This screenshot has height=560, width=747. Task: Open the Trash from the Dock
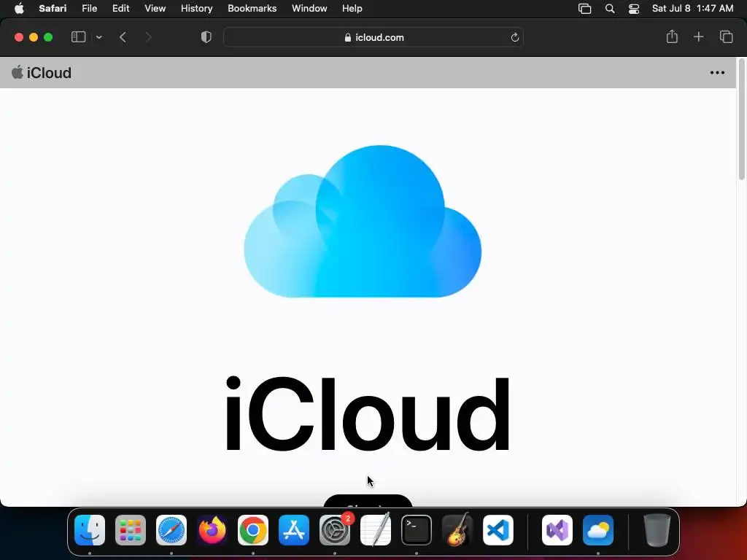click(657, 530)
